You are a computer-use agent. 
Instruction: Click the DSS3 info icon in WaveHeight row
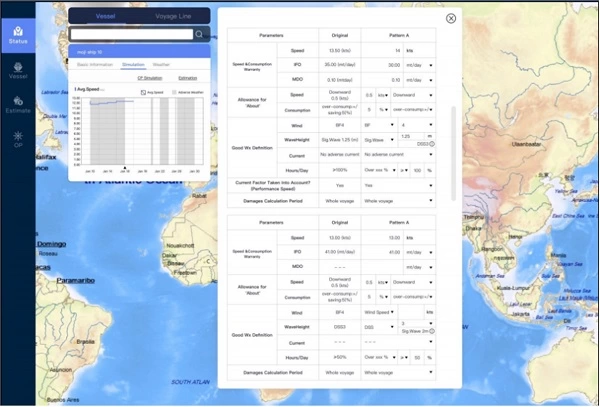431,144
